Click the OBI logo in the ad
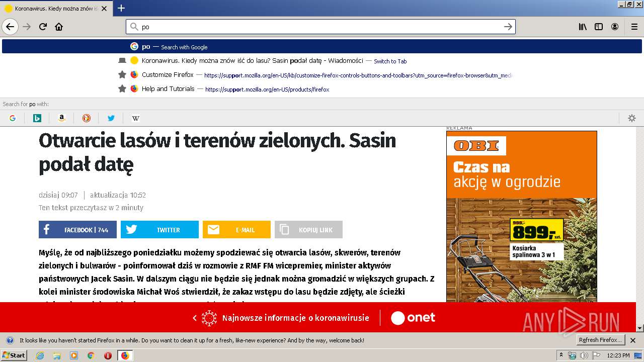644x362 pixels. pyautogui.click(x=476, y=146)
